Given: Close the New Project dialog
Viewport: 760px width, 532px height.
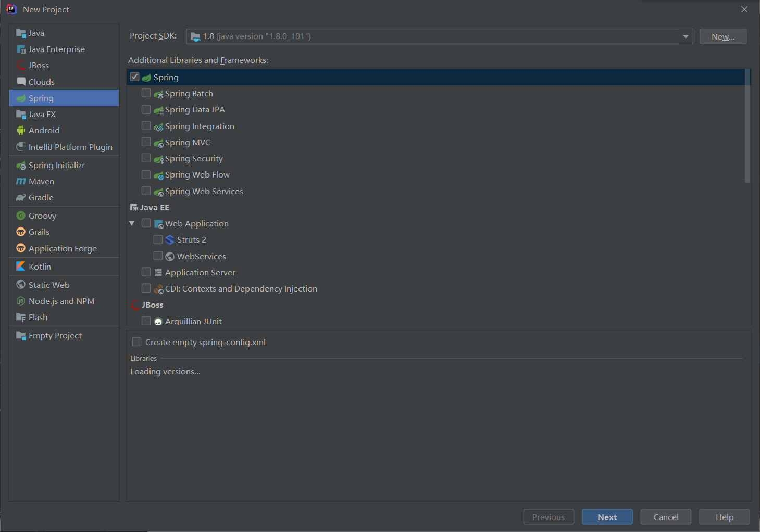Looking at the screenshot, I should [x=744, y=9].
